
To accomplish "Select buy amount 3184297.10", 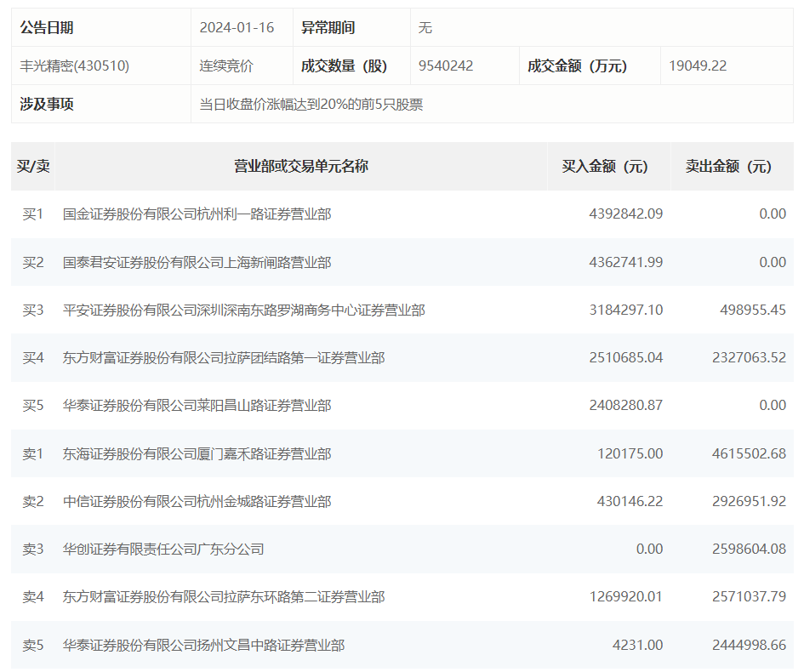I will pyautogui.click(x=625, y=310).
